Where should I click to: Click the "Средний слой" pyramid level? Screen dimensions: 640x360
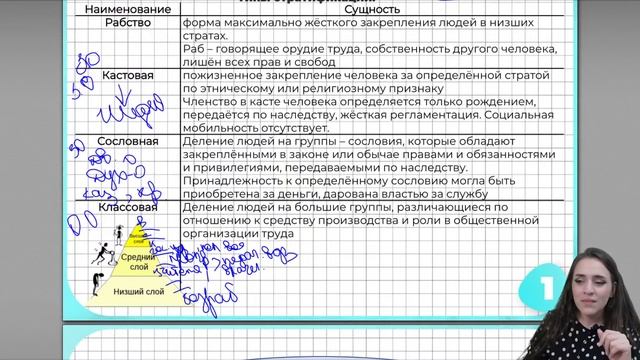pyautogui.click(x=138, y=262)
